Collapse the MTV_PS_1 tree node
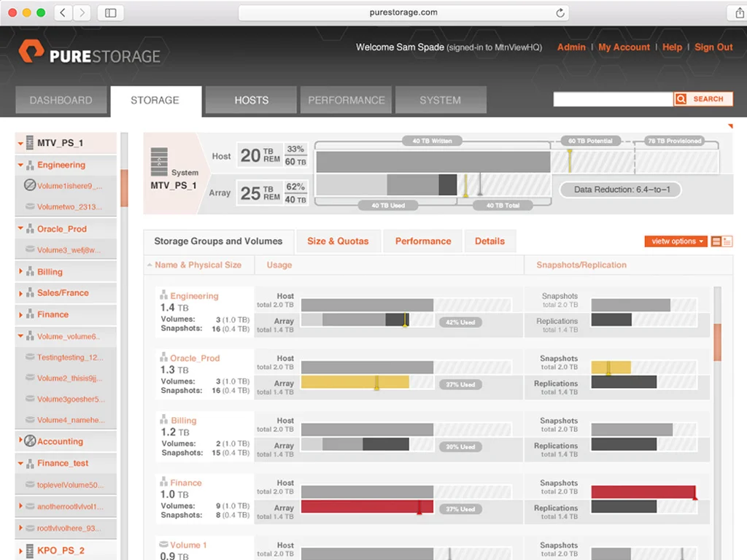Screen dimensions: 747x560 click(x=20, y=144)
